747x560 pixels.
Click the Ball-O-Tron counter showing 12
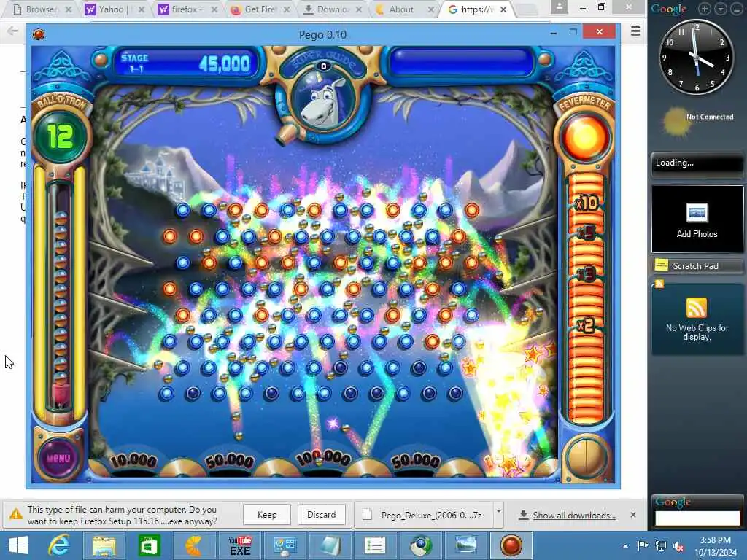pyautogui.click(x=61, y=136)
